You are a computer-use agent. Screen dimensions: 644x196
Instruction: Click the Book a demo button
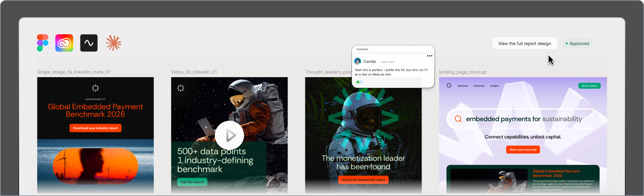tap(589, 86)
